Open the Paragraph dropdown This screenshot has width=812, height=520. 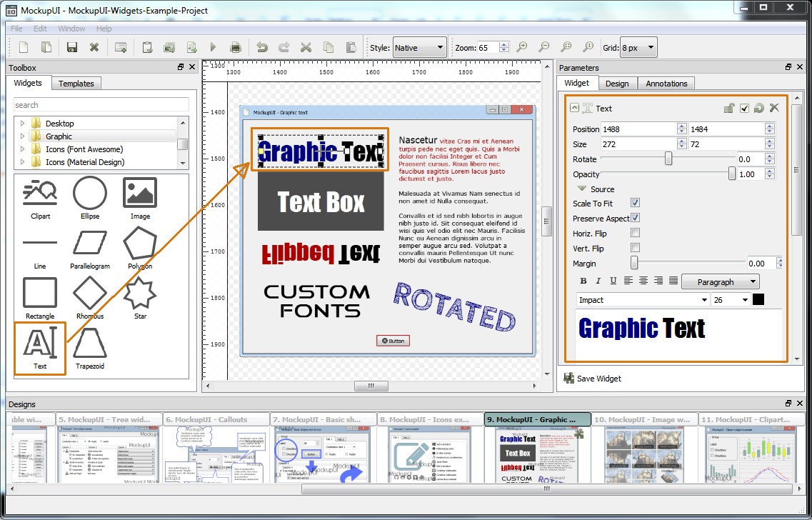click(x=721, y=281)
